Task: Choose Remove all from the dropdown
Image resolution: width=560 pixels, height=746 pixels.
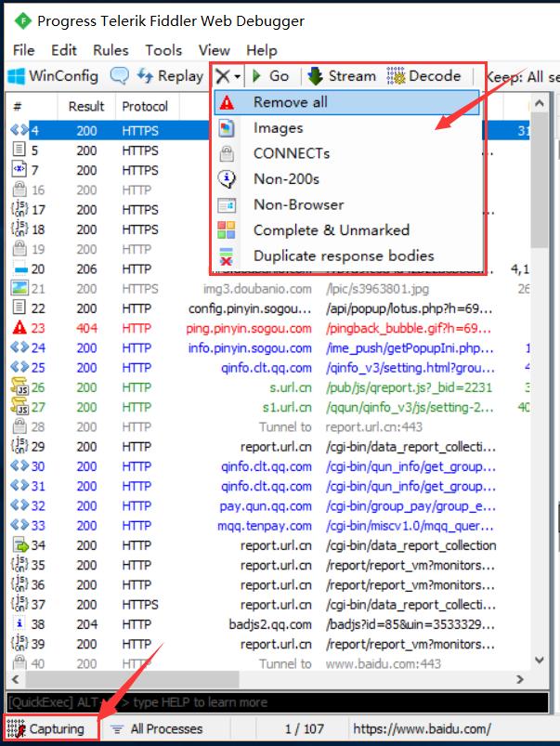Action: point(346,102)
